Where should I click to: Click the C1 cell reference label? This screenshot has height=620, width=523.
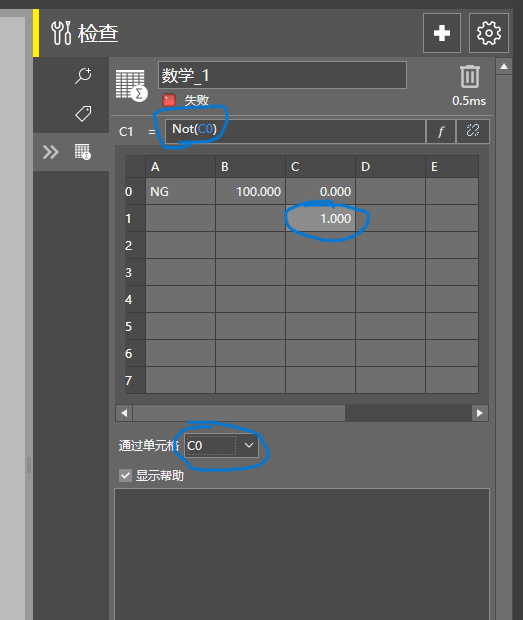point(126,132)
